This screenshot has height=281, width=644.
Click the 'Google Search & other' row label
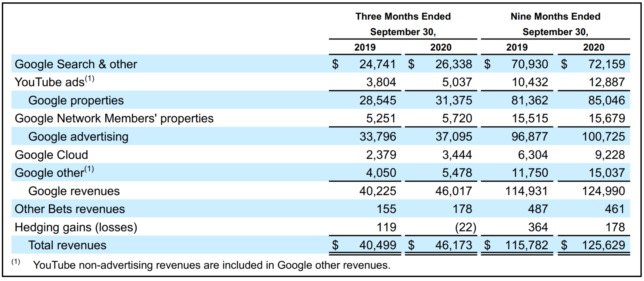76,64
